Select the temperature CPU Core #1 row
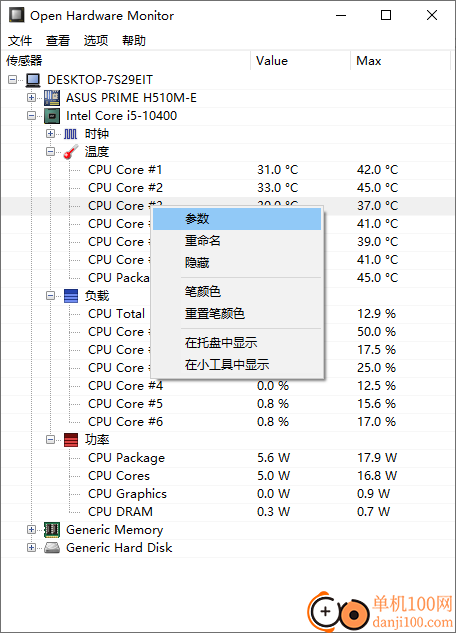Image resolution: width=456 pixels, height=633 pixels. coord(228,170)
